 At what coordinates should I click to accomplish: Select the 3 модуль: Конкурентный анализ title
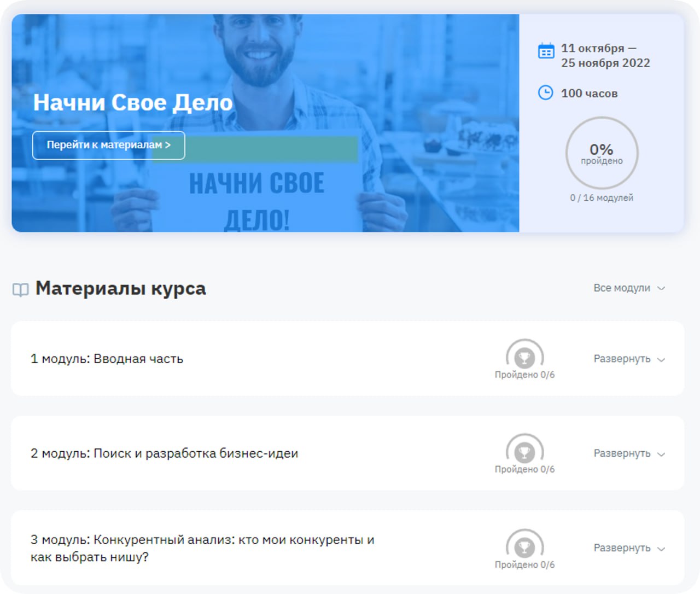[x=202, y=548]
